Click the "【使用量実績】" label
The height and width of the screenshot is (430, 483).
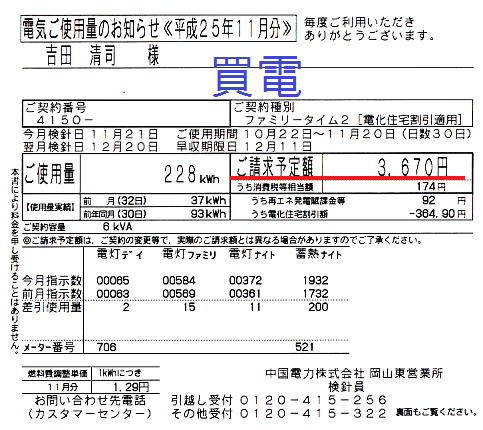click(x=51, y=207)
